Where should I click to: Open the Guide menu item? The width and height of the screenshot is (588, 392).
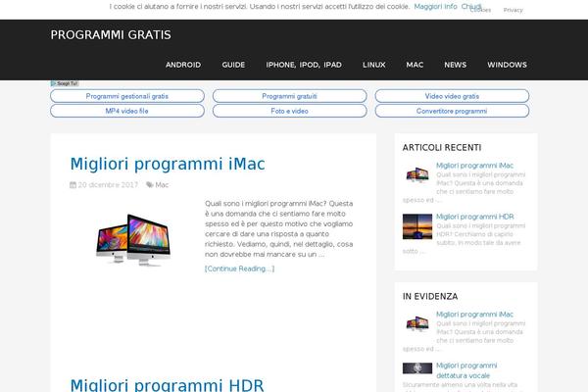(x=233, y=65)
